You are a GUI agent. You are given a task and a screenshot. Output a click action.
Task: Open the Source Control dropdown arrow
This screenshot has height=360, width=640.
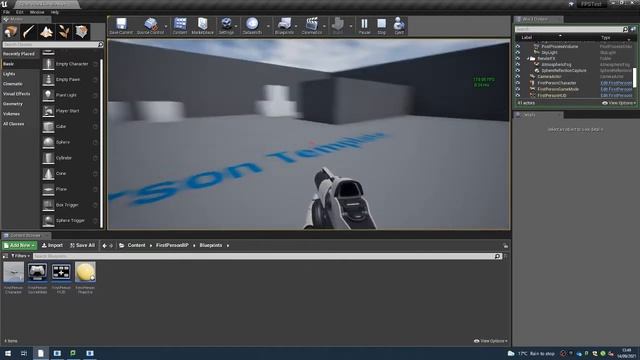166,27
